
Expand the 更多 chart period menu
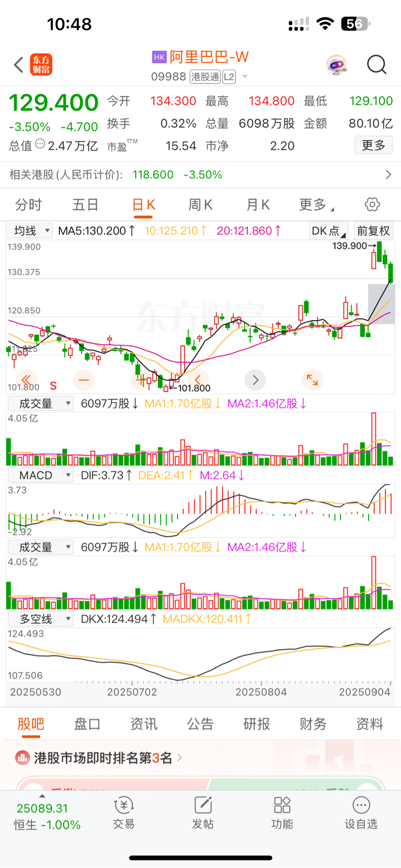[x=316, y=205]
